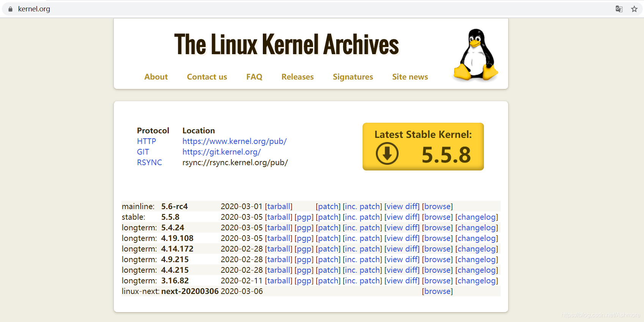Open patch link for mainline 5.6-rc4
This screenshot has width=644, height=322.
[328, 206]
